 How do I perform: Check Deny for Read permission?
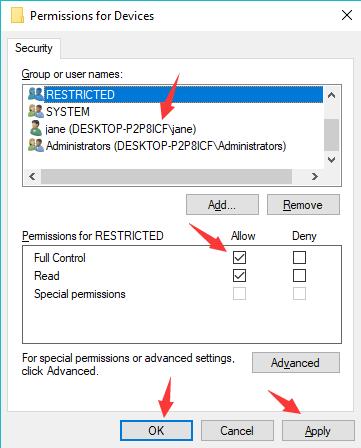click(x=299, y=276)
